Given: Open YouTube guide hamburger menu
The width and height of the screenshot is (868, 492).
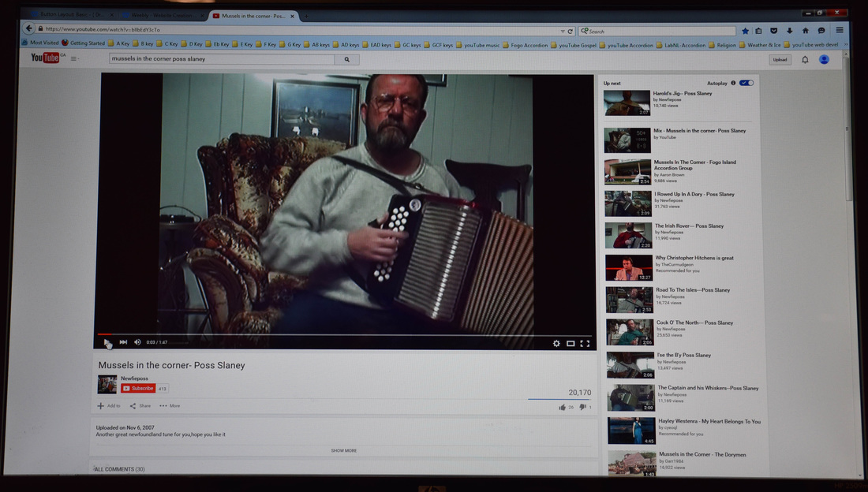Looking at the screenshot, I should coord(74,58).
